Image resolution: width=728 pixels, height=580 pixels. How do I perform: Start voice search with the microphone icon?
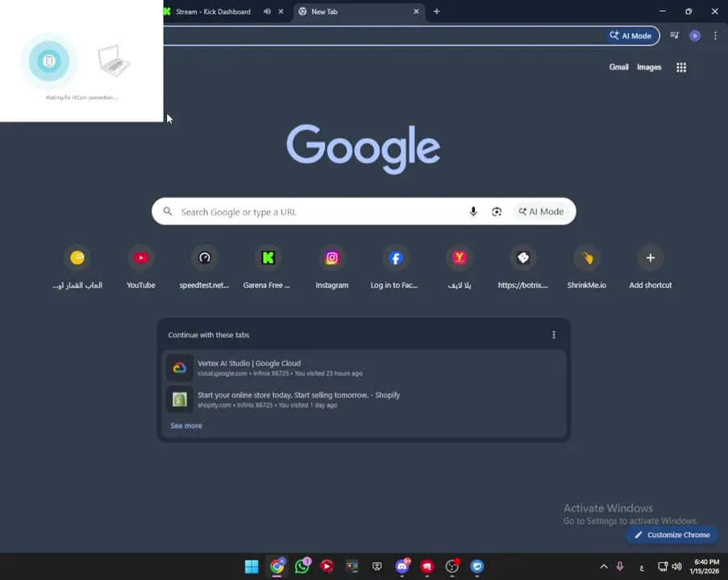tap(473, 212)
